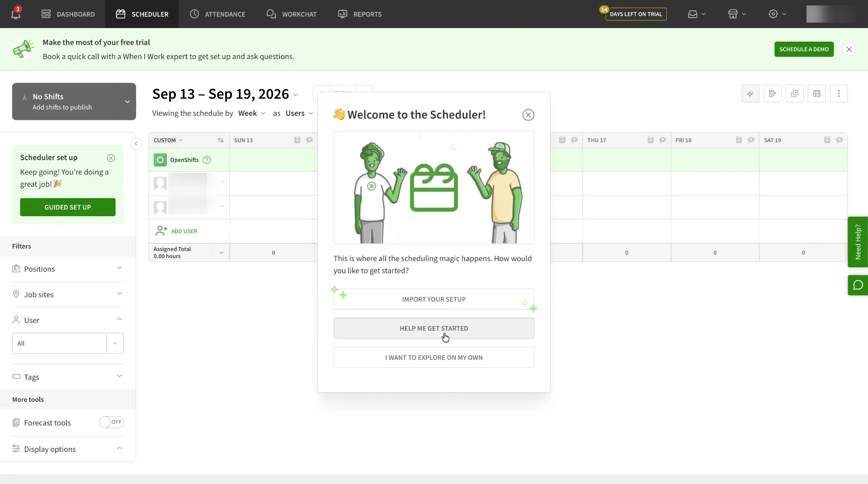Open the Week view dropdown

click(x=252, y=113)
